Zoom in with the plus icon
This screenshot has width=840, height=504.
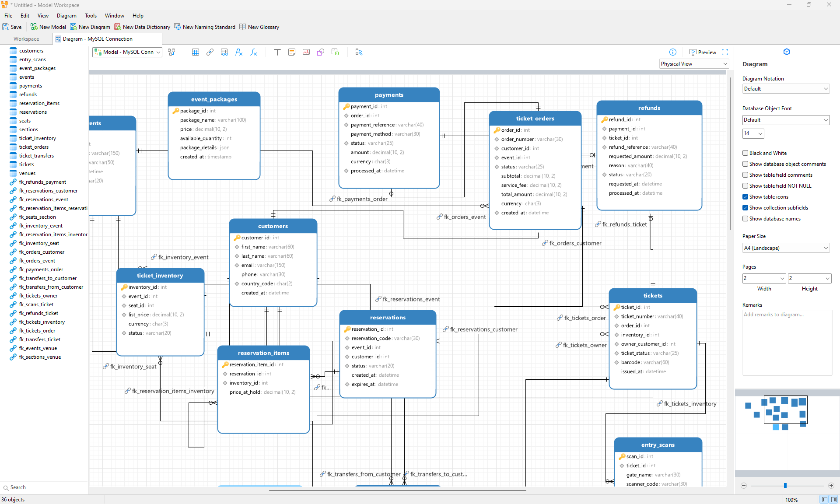click(831, 486)
